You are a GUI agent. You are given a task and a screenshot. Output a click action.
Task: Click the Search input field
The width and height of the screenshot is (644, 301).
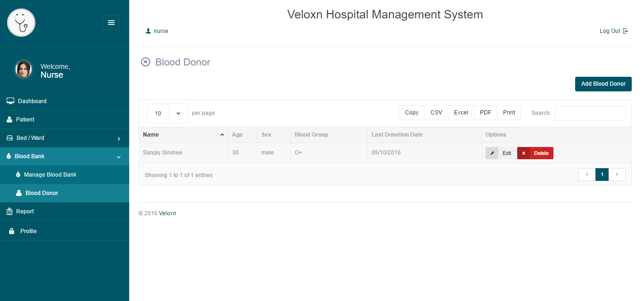click(x=590, y=113)
